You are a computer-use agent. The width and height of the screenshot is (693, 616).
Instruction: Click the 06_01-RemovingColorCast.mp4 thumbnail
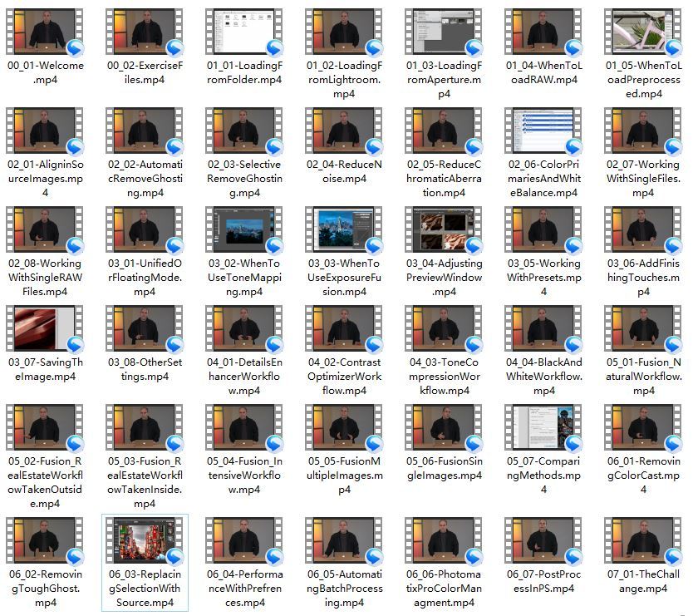643,428
